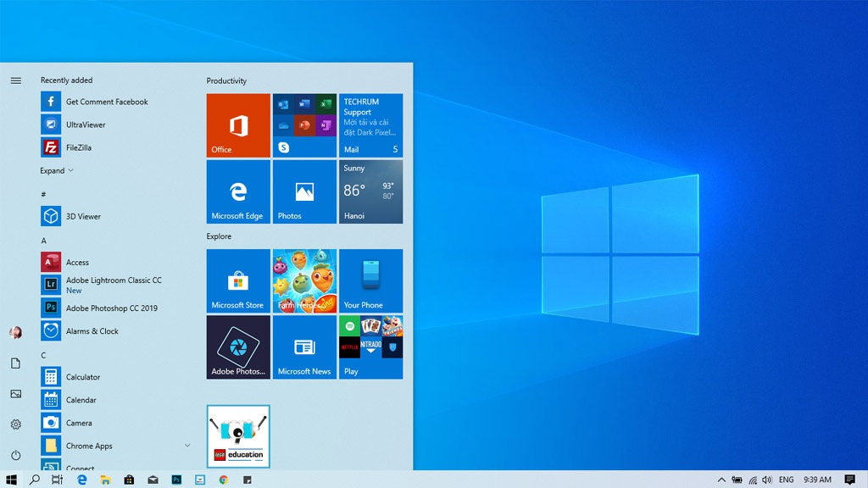Viewport: 868px width, 488px height.
Task: Open taskbar Search magnifier
Action: [x=34, y=480]
